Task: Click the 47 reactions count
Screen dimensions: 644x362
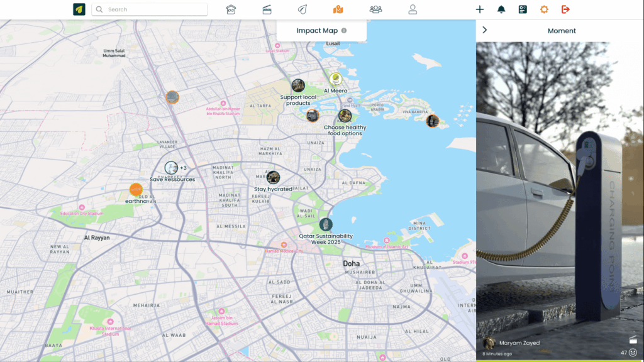Action: 624,353
